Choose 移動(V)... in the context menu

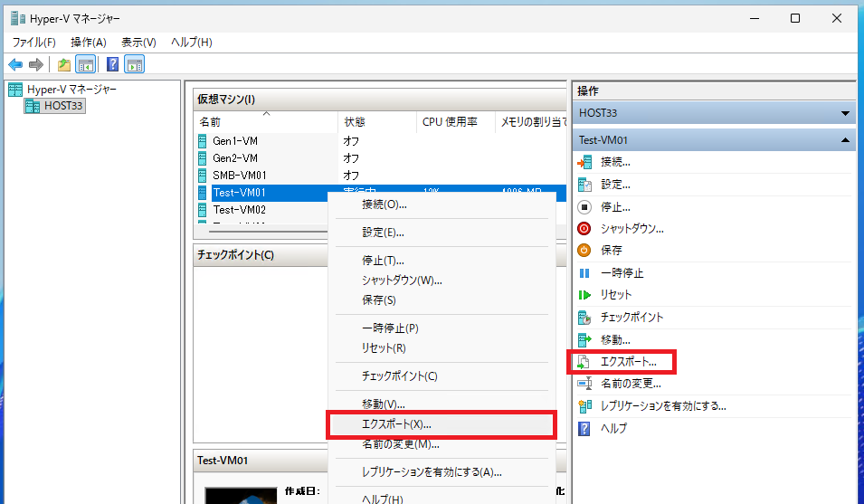(441, 404)
